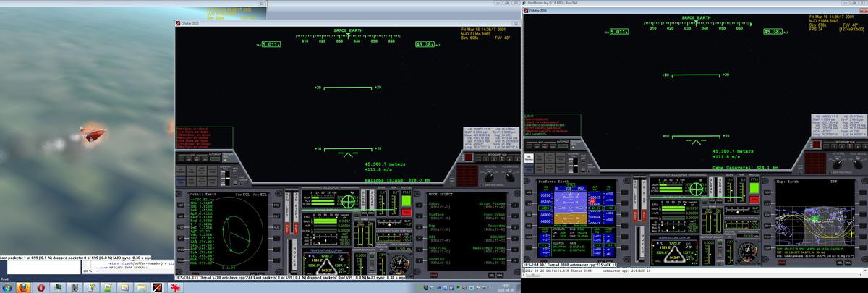The height and width of the screenshot is (293, 868).
Task: Click BareTail log line 'orbmaster.cpp:215:ACK 11'
Action: [626, 271]
